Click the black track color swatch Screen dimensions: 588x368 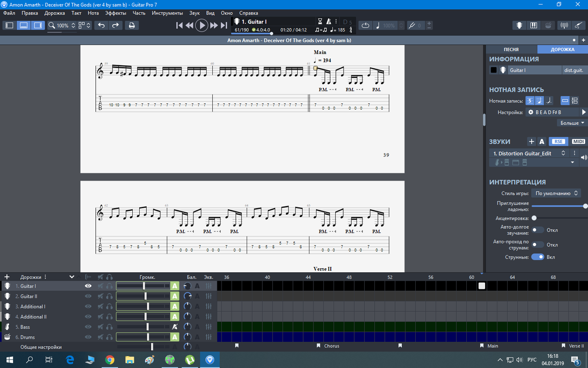tap(493, 70)
